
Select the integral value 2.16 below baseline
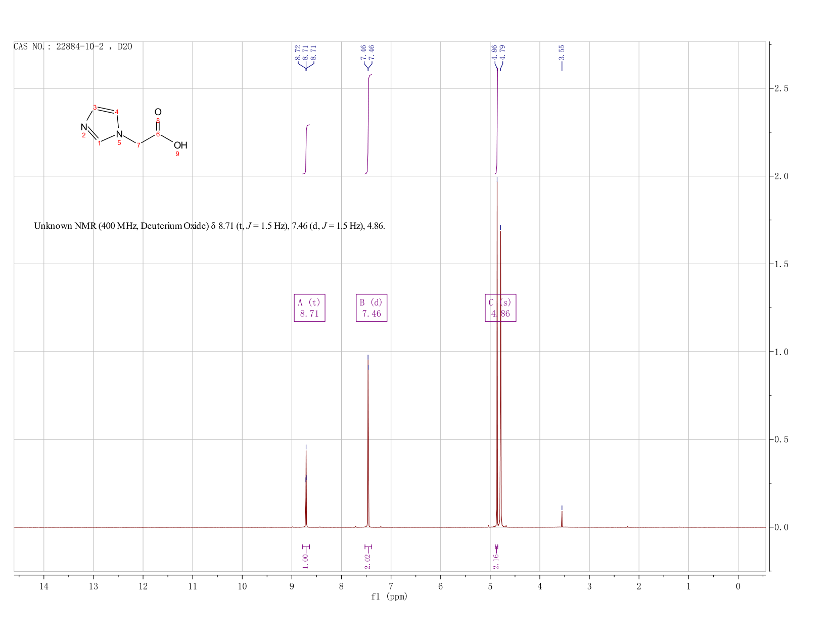(496, 560)
